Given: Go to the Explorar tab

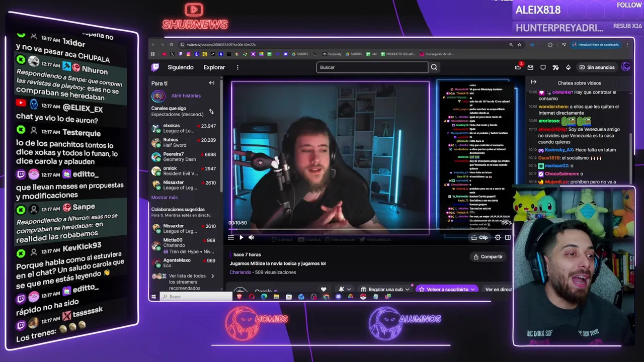Looking at the screenshot, I should [214, 67].
